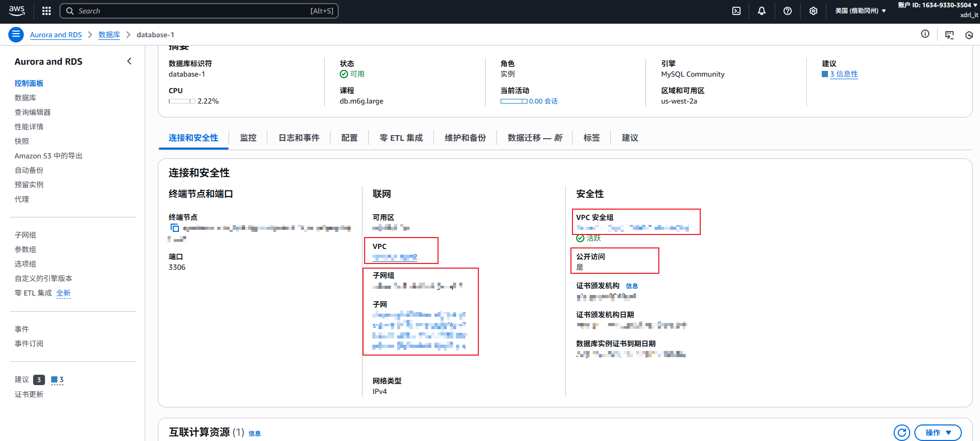Viewport: 980px width, 441px height.
Task: Open 代理 in the sidebar
Action: tap(22, 199)
